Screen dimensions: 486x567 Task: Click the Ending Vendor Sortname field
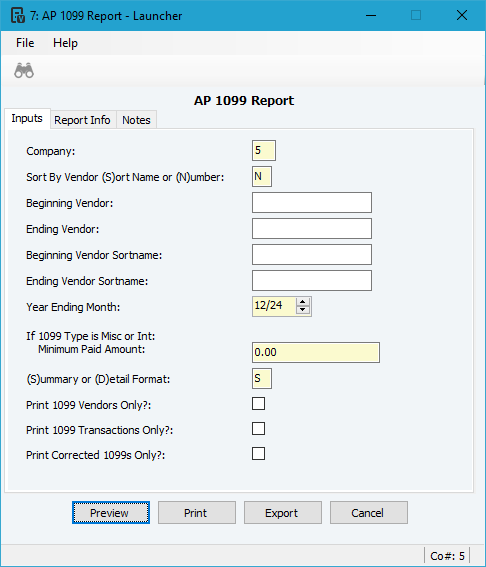tap(312, 281)
